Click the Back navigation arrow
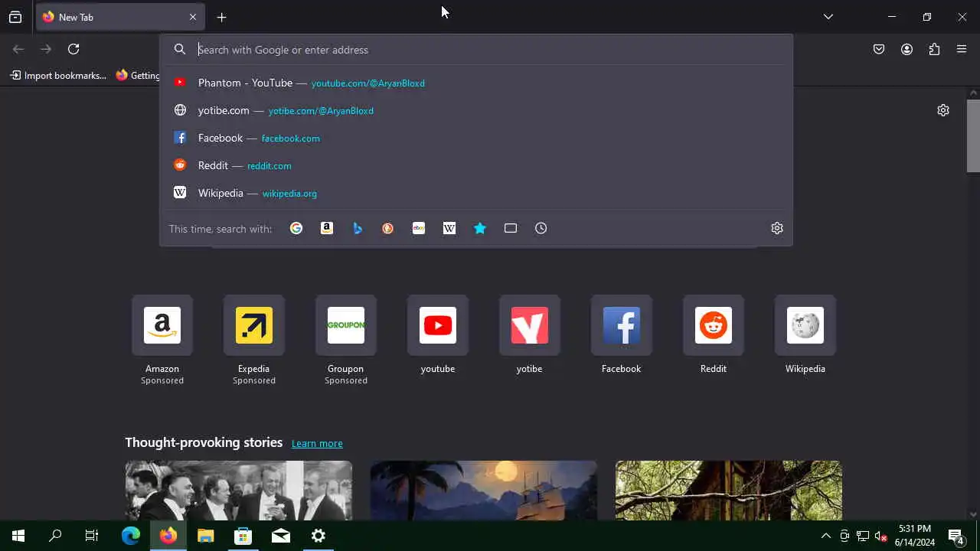 (x=18, y=49)
